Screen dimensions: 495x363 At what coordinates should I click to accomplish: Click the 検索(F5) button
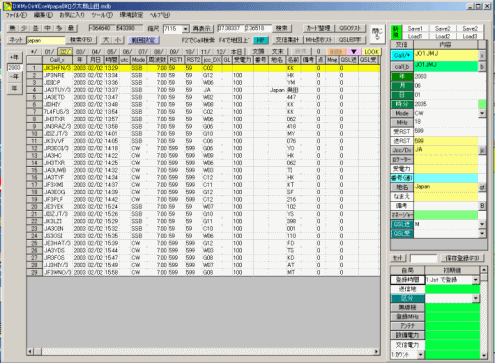click(x=81, y=40)
